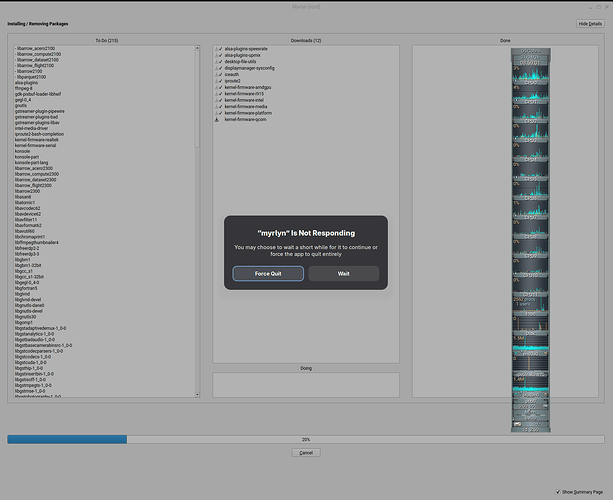Viewport: 613px width, 500px height.
Task: Select gdk-pixbuf-loader-libheif in To Do list
Action: (x=38, y=94)
